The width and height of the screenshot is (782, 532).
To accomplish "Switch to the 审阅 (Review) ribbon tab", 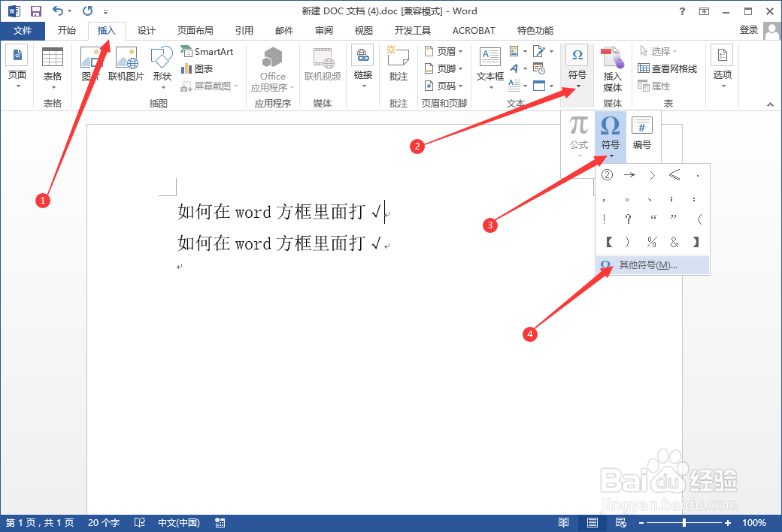I will [323, 30].
